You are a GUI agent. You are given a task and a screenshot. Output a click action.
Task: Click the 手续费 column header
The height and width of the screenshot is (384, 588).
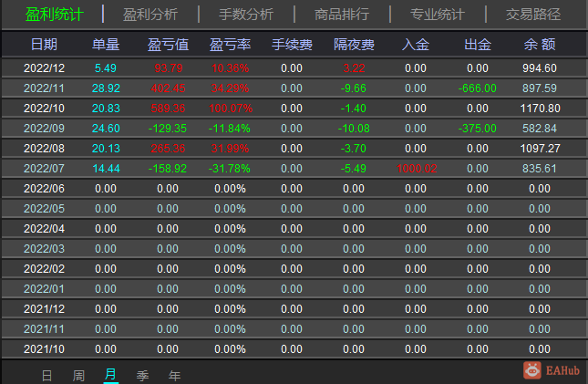pos(292,45)
